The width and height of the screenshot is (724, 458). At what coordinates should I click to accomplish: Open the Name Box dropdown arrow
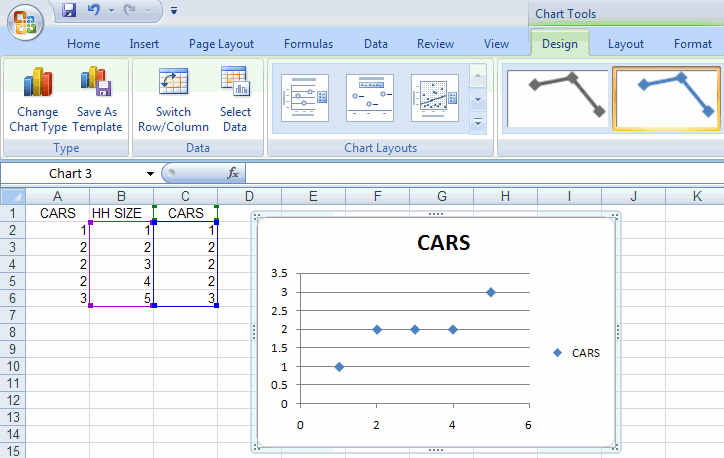(150, 173)
